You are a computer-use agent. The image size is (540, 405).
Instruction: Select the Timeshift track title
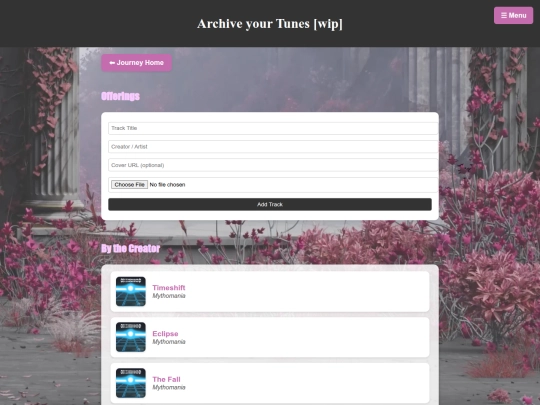(x=169, y=288)
